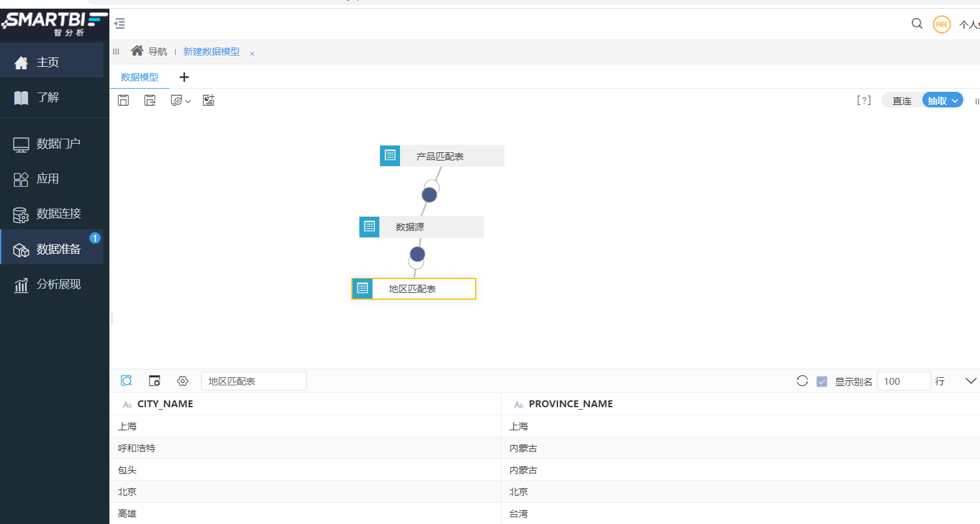The image size is (980, 524).
Task: Click the data preview magnifier icon
Action: pyautogui.click(x=127, y=381)
